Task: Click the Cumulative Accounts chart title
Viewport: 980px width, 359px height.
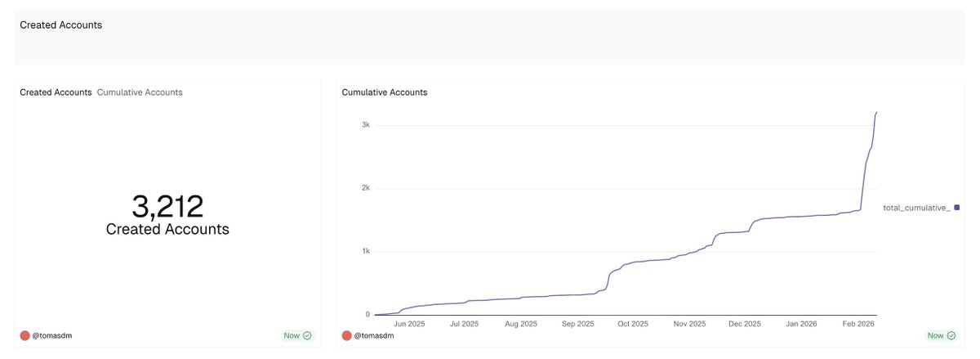Action: [x=385, y=92]
